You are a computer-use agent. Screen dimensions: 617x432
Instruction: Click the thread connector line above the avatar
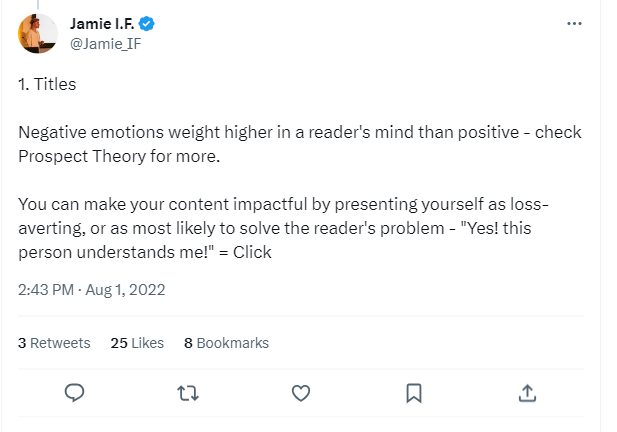pyautogui.click(x=38, y=4)
